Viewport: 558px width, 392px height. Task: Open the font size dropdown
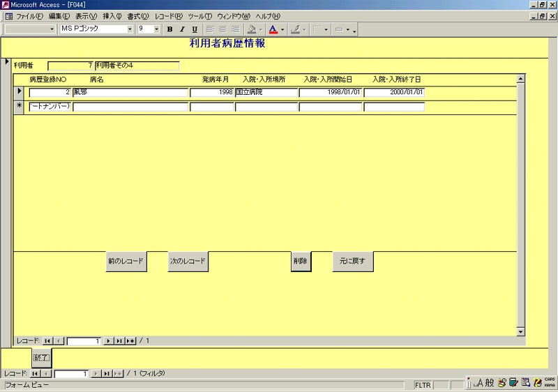click(156, 29)
